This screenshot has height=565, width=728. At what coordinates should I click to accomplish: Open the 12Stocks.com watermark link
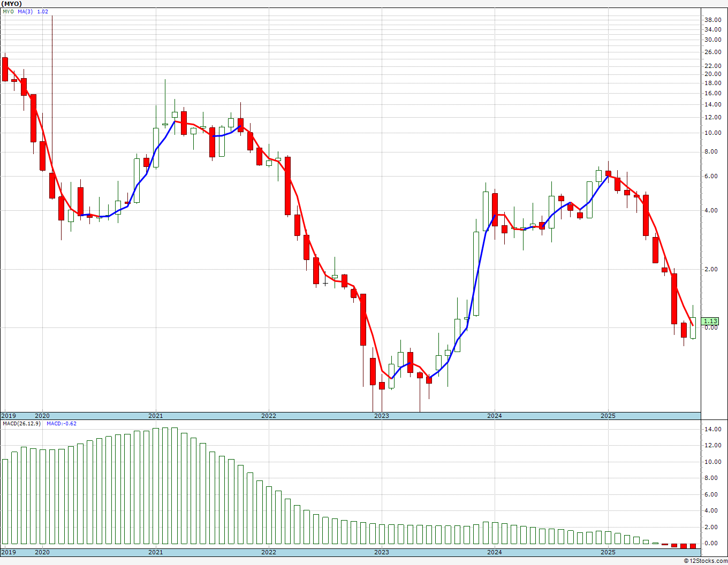tap(706, 561)
